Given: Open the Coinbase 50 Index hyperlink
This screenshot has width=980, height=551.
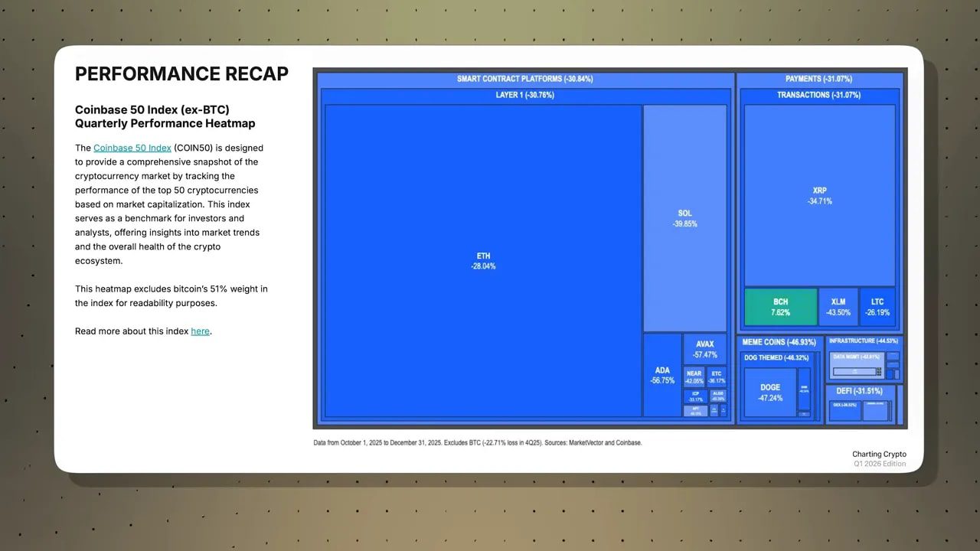Looking at the screenshot, I should [x=132, y=147].
